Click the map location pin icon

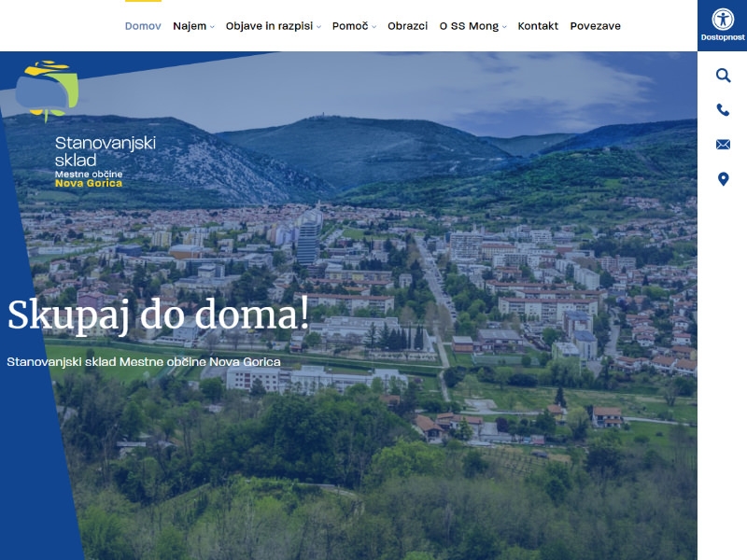(723, 179)
